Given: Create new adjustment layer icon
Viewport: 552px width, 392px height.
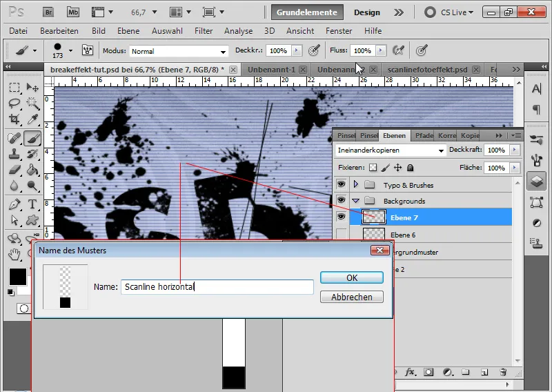Looking at the screenshot, I should (x=447, y=372).
